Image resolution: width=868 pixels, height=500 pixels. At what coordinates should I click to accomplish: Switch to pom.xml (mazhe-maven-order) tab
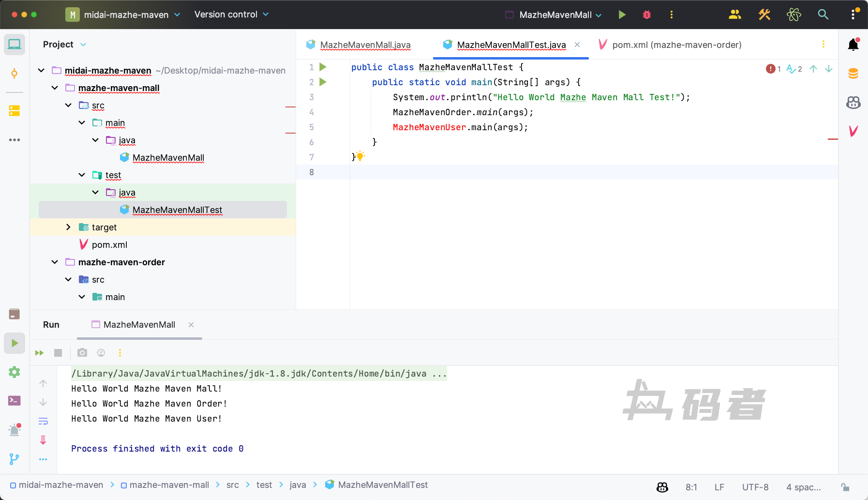pyautogui.click(x=676, y=45)
